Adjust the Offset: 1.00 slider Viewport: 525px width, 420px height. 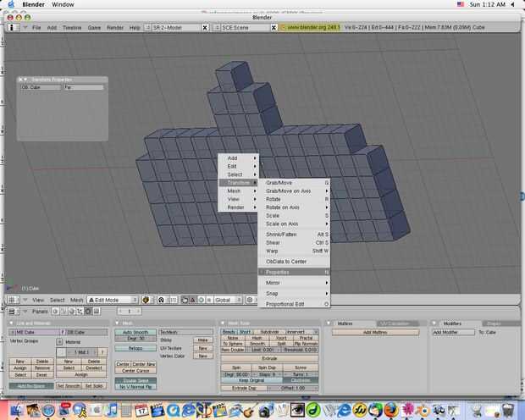293,388
